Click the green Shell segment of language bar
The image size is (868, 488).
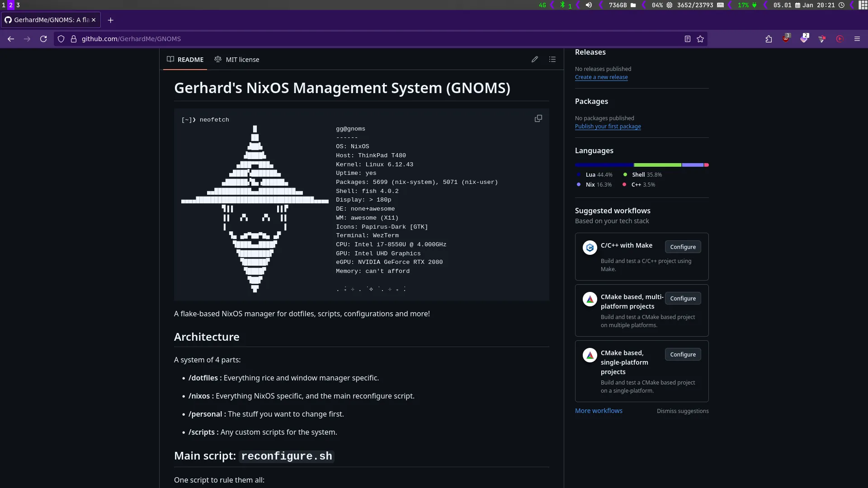click(658, 165)
